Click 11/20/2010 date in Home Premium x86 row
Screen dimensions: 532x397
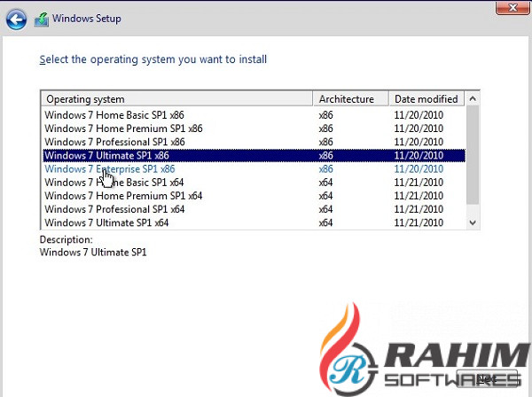[419, 128]
